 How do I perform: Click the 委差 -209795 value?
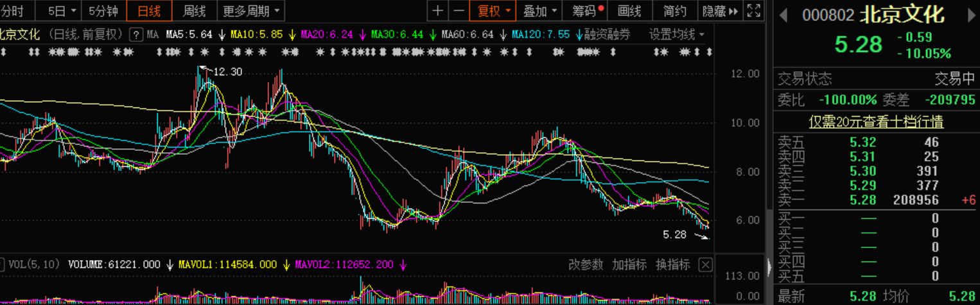click(x=950, y=100)
